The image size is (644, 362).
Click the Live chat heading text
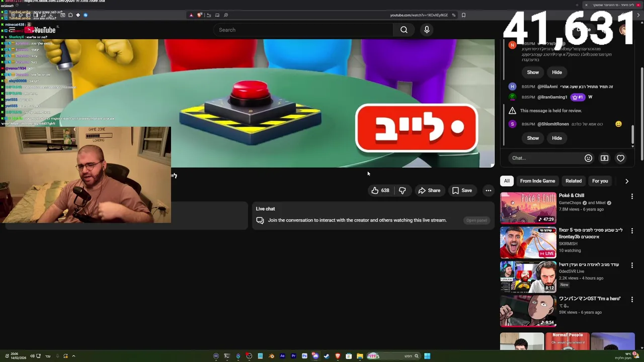265,209
